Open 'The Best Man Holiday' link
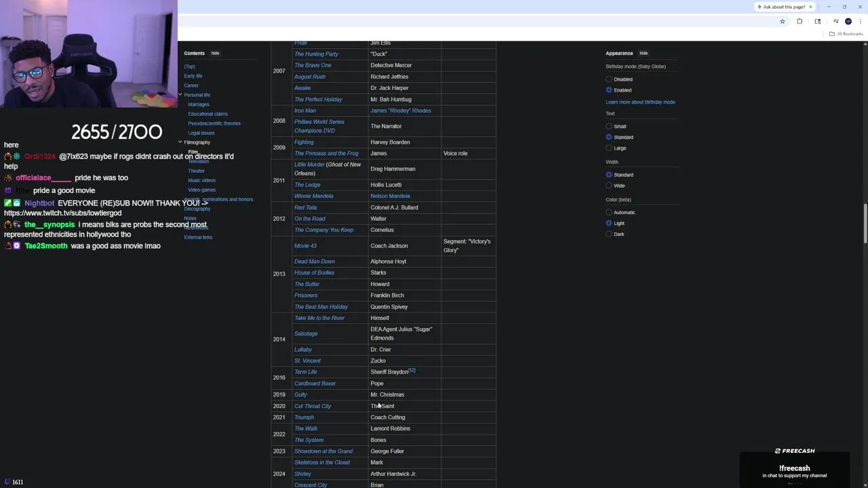This screenshot has width=868, height=488. click(321, 307)
